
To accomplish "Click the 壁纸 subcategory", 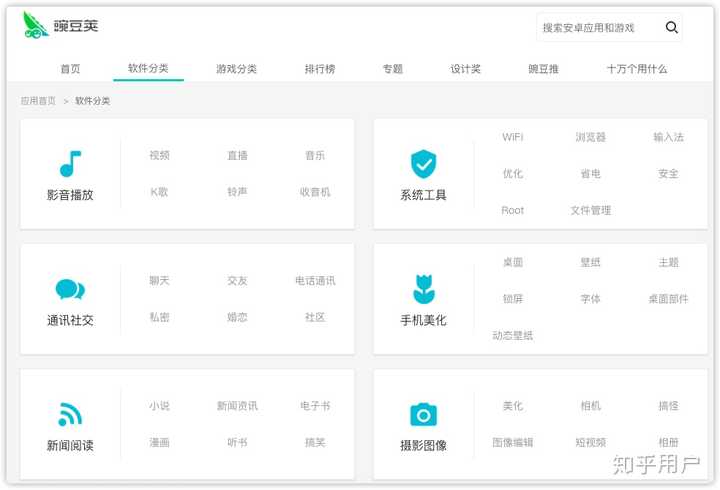I will [x=591, y=262].
